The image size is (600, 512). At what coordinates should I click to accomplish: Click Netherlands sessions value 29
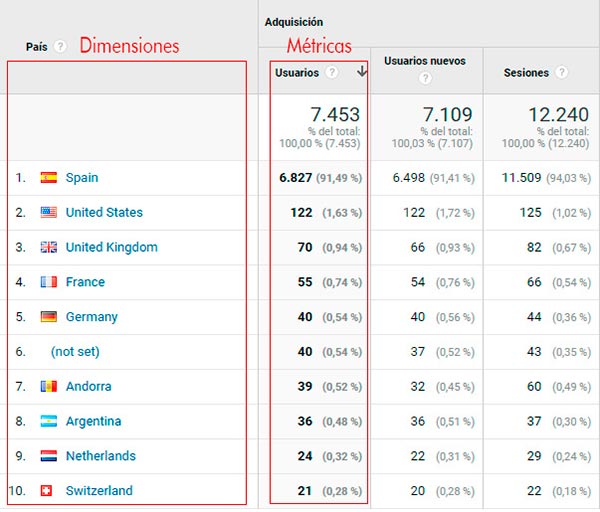[x=534, y=456]
